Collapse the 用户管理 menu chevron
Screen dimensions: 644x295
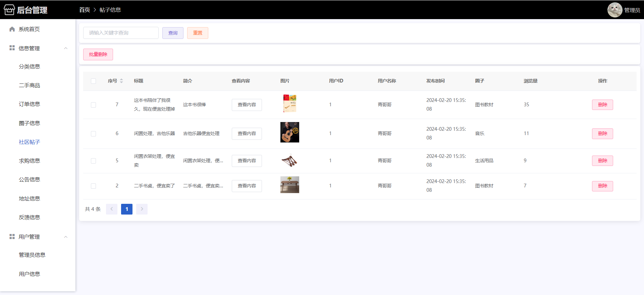(66, 237)
